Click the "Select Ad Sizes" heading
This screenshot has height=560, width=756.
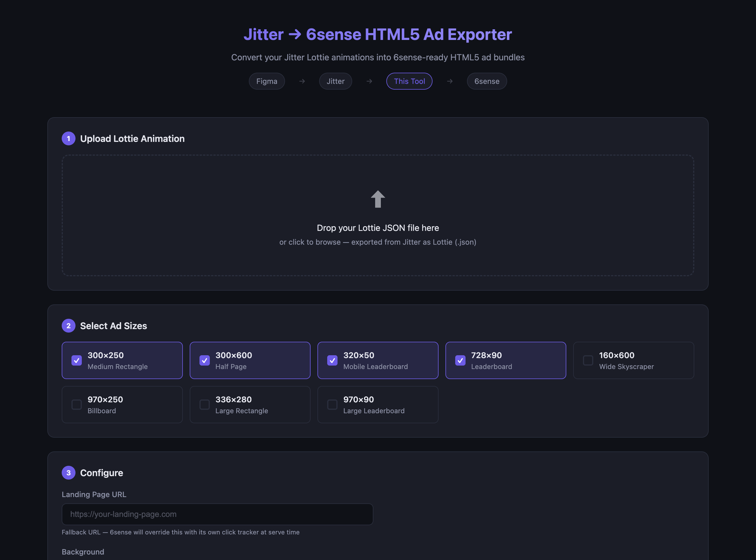point(113,326)
